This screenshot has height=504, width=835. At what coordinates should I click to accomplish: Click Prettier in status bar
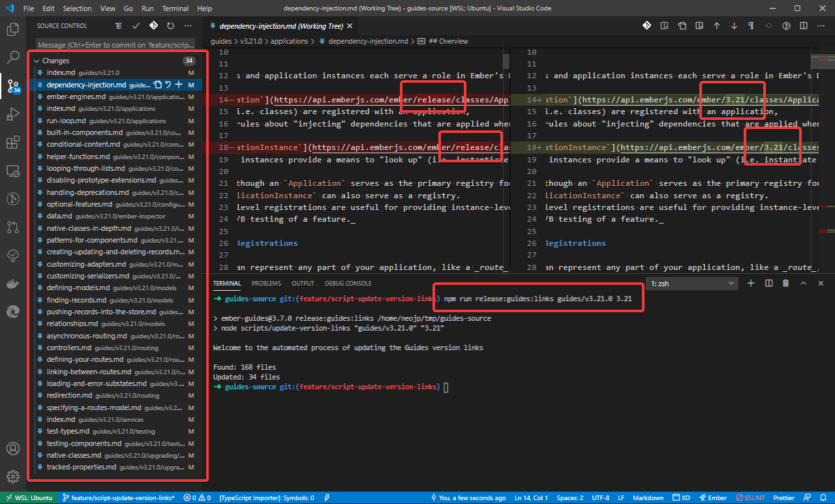point(783,497)
